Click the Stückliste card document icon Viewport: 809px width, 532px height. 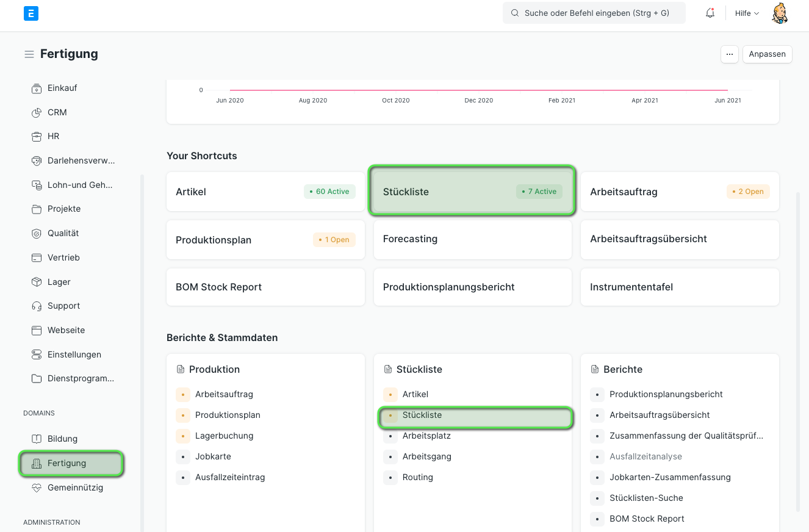387,369
